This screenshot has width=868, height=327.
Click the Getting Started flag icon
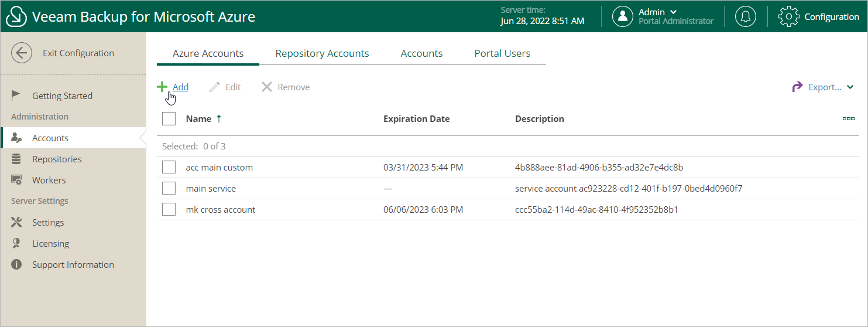coord(16,96)
